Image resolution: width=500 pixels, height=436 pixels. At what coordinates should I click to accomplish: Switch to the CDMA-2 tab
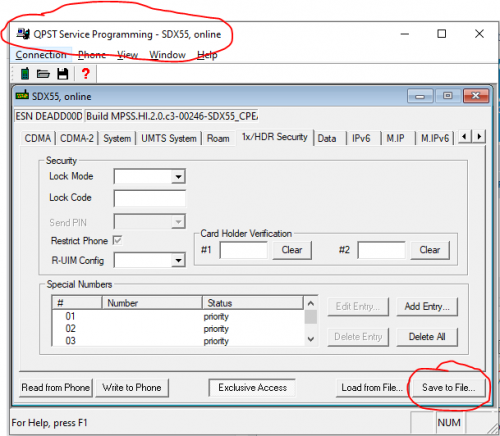(77, 138)
